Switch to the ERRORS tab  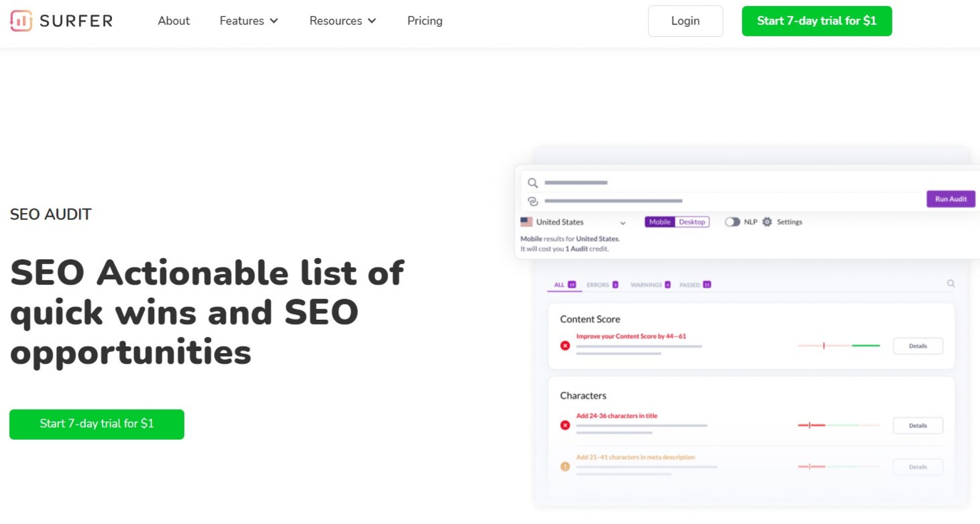coord(599,284)
